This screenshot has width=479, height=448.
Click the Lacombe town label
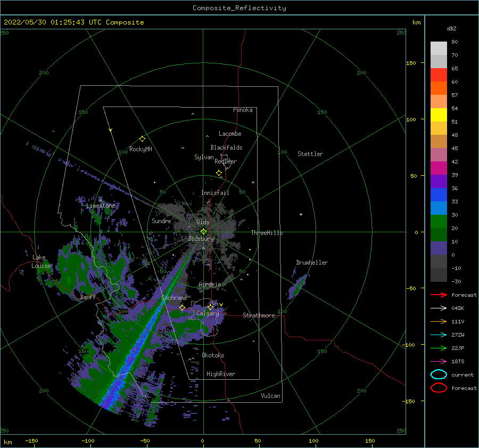230,134
